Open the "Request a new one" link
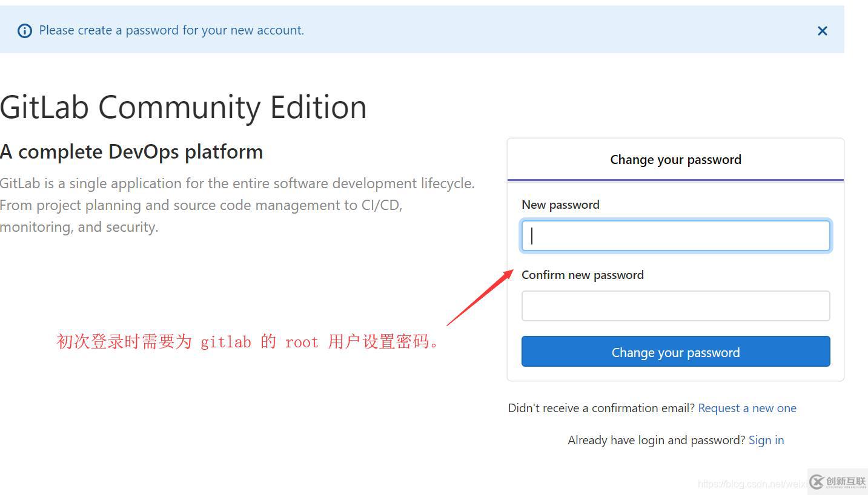 (747, 408)
